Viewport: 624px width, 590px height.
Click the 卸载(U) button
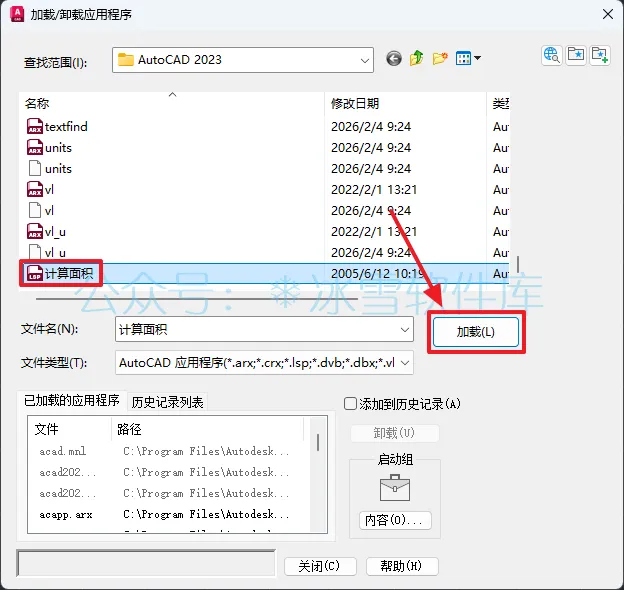(394, 433)
